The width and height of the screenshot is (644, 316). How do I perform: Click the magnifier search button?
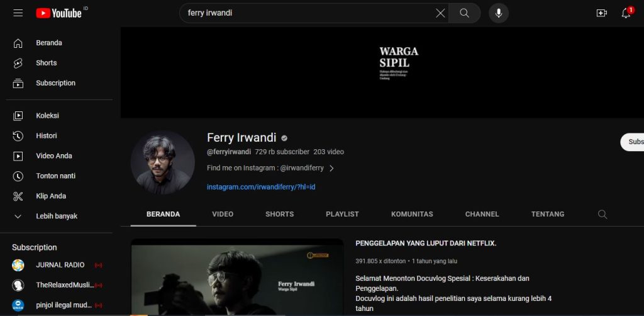(x=464, y=13)
